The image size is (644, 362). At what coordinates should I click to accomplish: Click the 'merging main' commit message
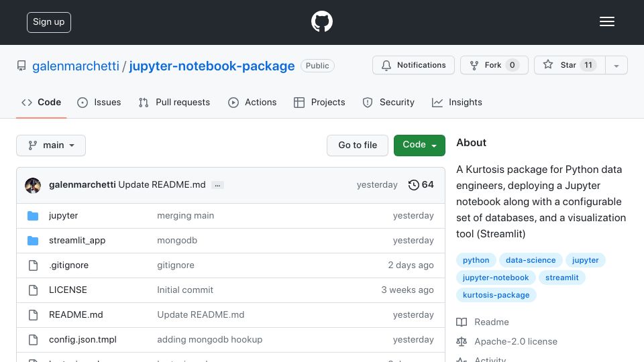185,215
